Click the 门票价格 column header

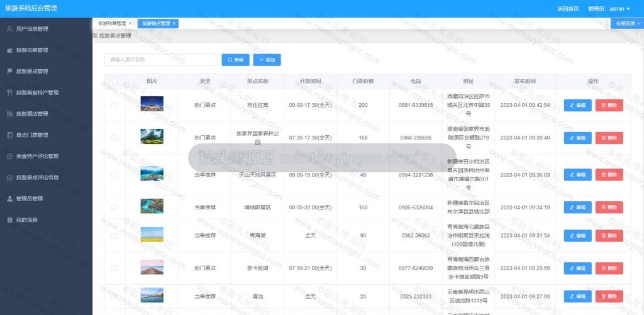click(x=363, y=81)
